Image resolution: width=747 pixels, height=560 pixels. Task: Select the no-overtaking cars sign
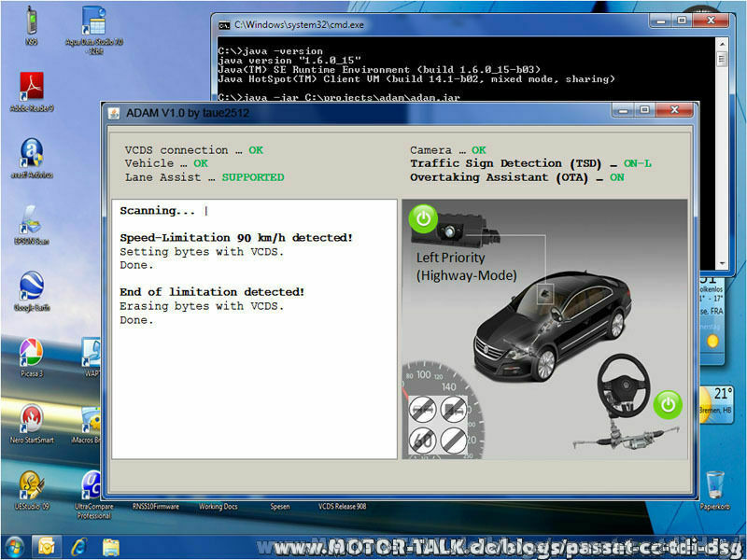(x=423, y=410)
